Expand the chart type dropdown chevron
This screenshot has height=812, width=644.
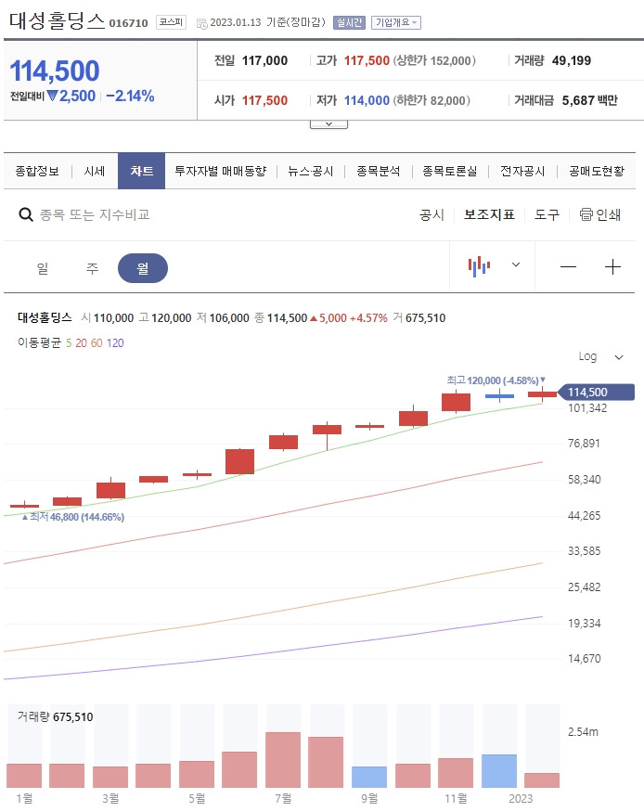click(516, 264)
